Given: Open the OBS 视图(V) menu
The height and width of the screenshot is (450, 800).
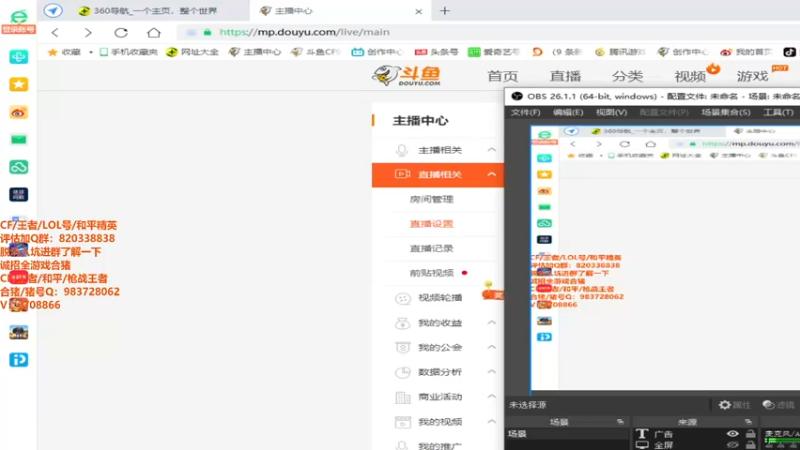Looking at the screenshot, I should 611,112.
